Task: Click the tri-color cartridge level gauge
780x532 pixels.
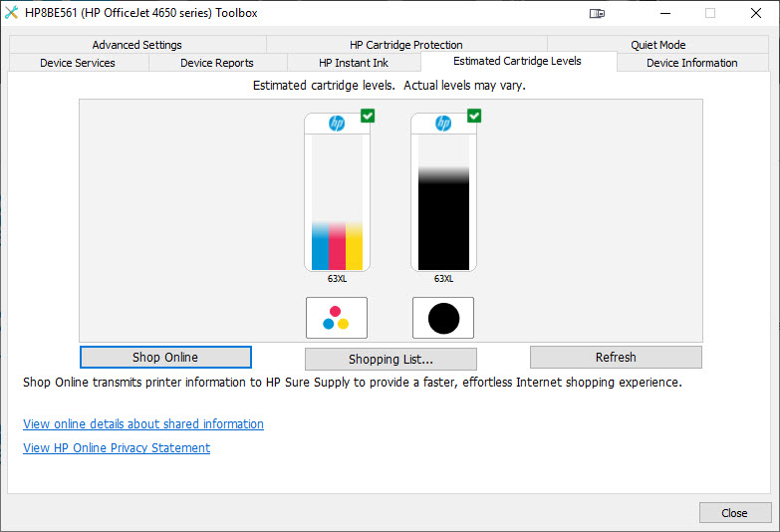Action: pos(337,192)
